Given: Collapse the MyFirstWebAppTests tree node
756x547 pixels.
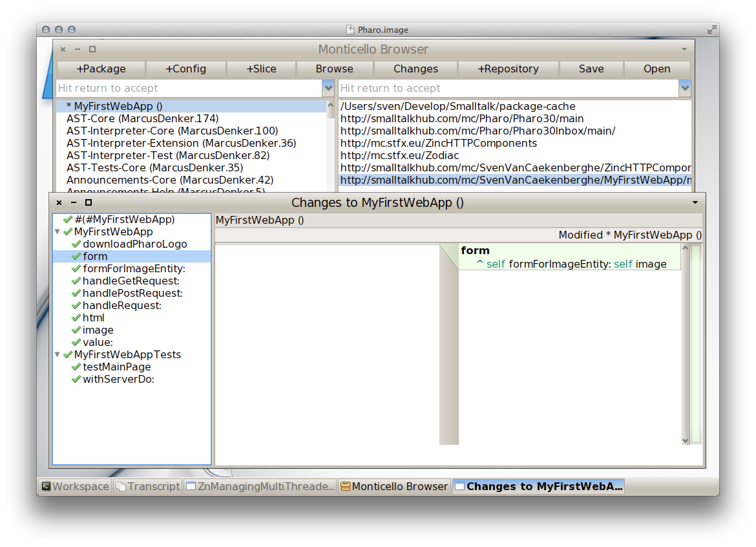Looking at the screenshot, I should point(58,354).
